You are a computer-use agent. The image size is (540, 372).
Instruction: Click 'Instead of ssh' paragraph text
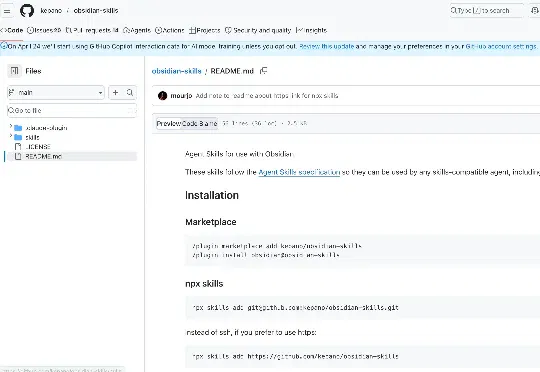pos(251,332)
